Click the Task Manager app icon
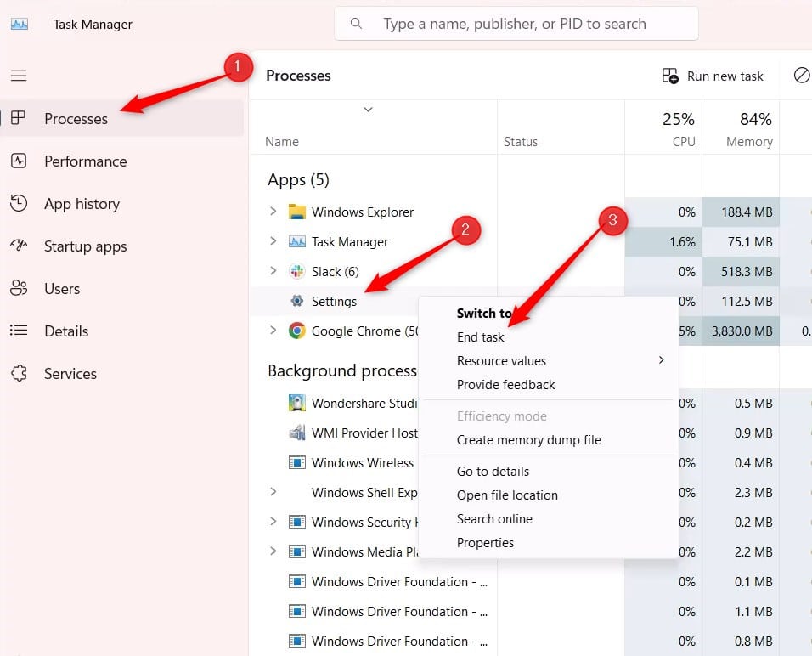The image size is (812, 656). (20, 24)
